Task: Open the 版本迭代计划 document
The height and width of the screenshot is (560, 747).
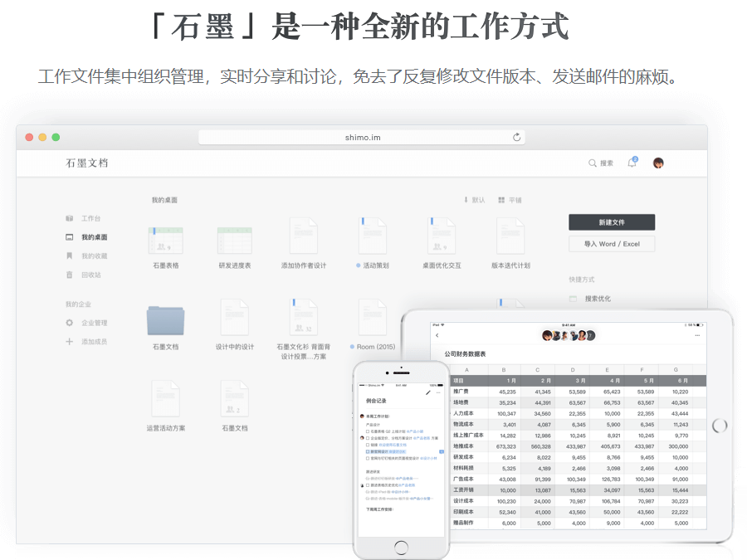Action: 510,236
